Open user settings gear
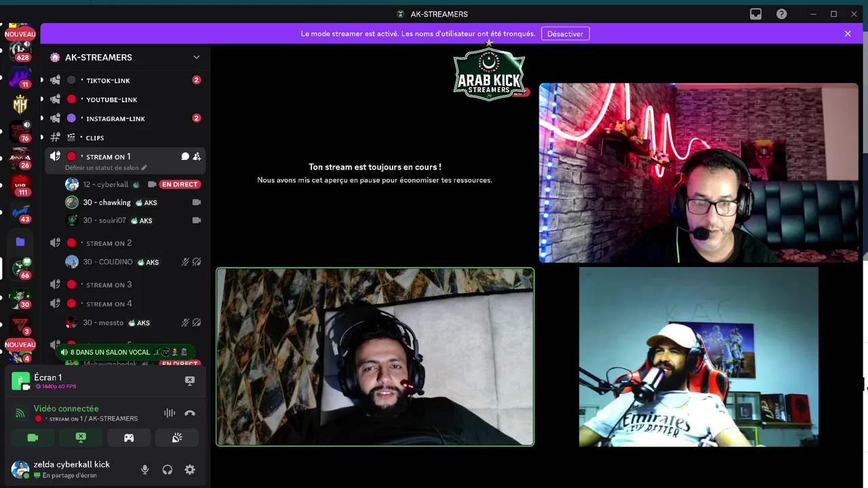Viewport: 868px width, 488px height. click(x=190, y=470)
